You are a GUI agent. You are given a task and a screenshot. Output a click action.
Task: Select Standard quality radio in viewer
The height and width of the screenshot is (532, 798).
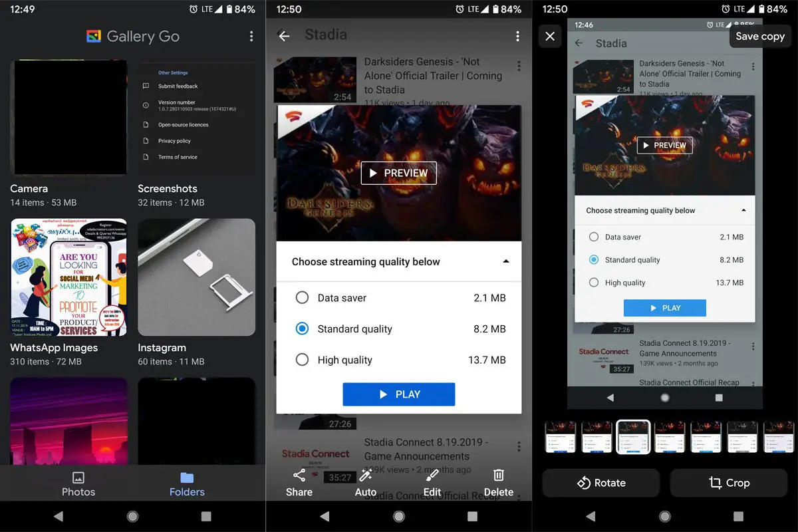click(302, 329)
